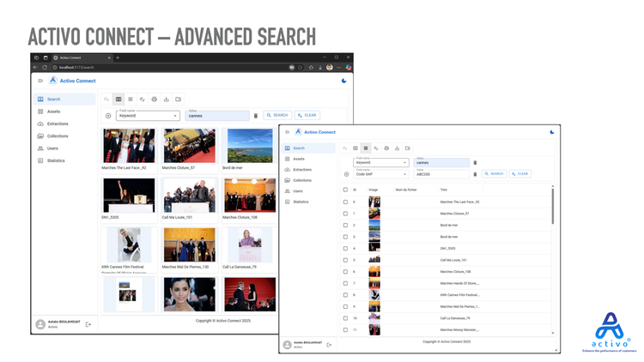Delete the Code SAP criterion in list-view window

tap(475, 174)
